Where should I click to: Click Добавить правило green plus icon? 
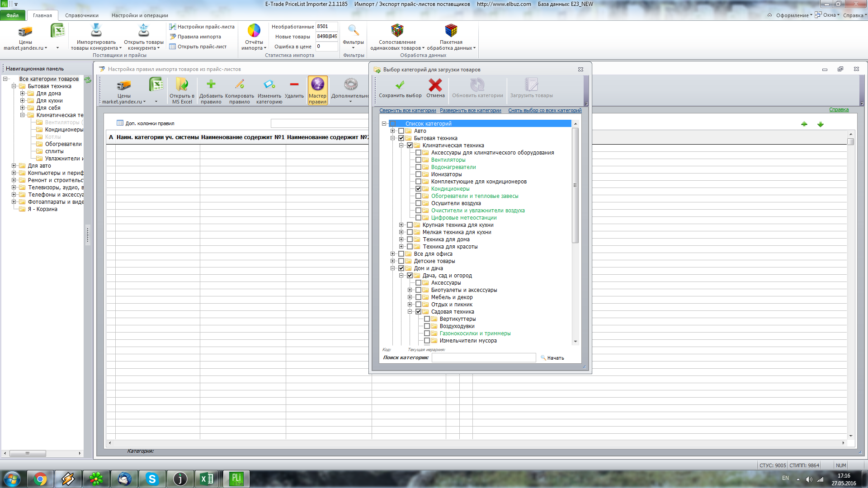coord(211,84)
